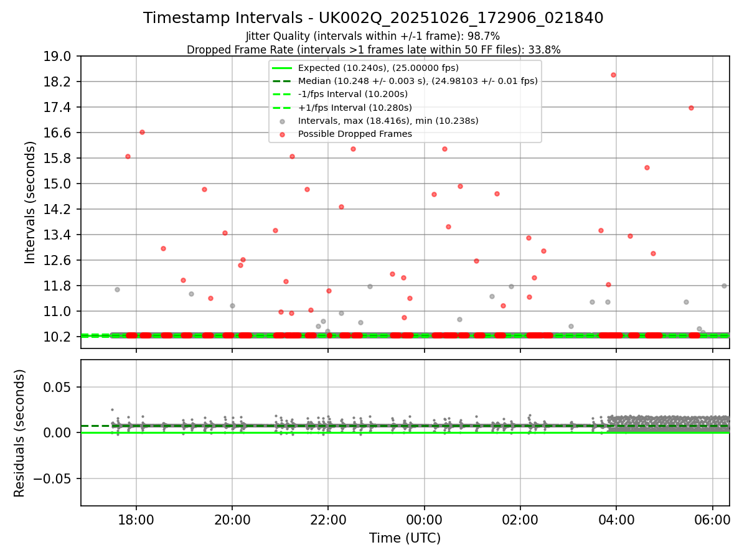The image size is (747, 560).
Task: Click legend entry '+1/fps Interval (10.280s)'
Action: click(x=354, y=108)
